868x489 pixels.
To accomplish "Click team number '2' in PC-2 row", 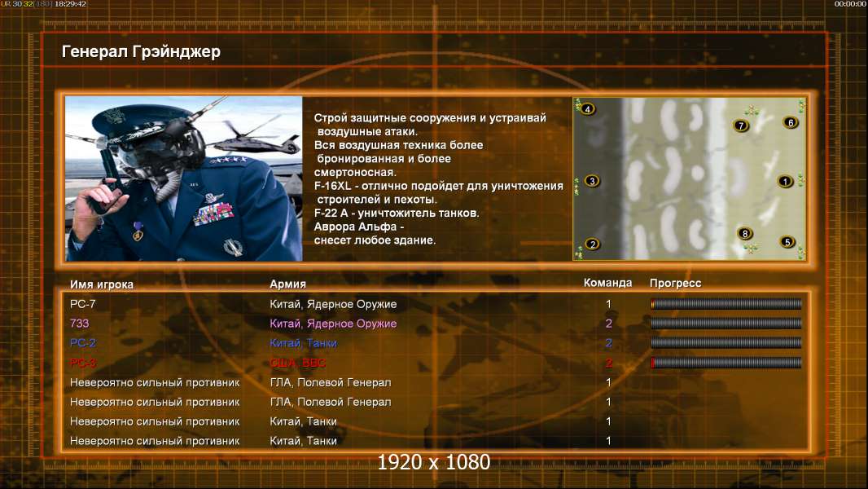I will pos(608,343).
